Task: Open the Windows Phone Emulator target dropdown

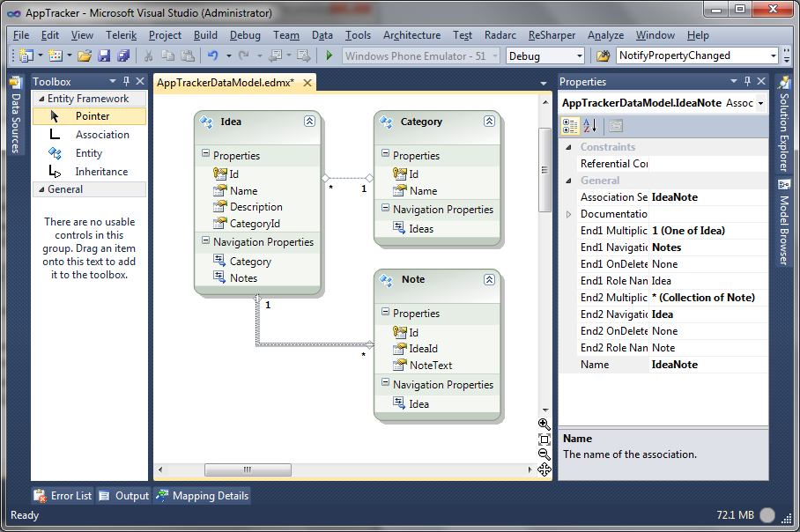Action: tap(494, 55)
